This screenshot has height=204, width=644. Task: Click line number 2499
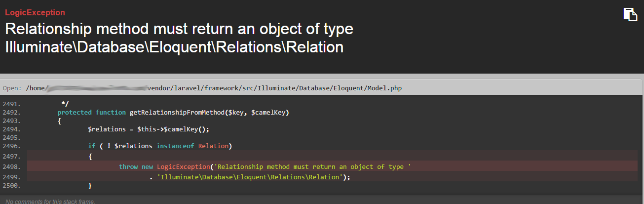[11, 177]
